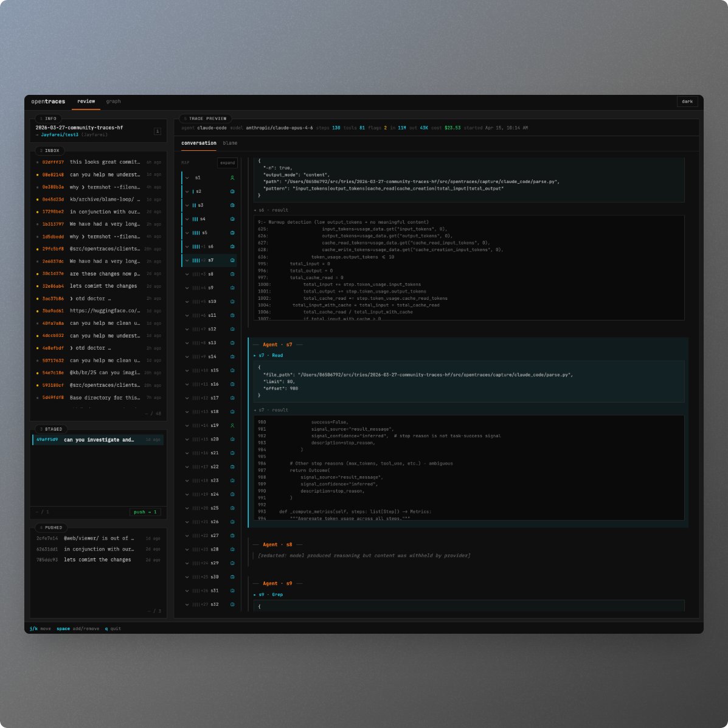Jump to step s25 in the map

click(x=209, y=508)
